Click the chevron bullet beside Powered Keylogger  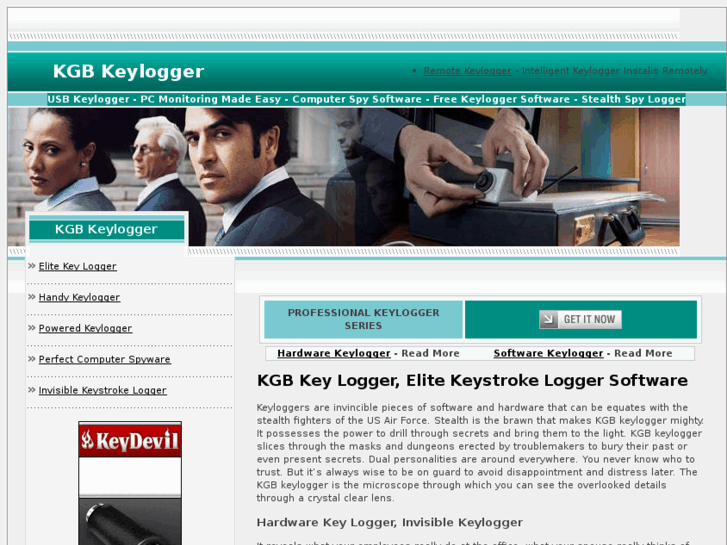[32, 328]
